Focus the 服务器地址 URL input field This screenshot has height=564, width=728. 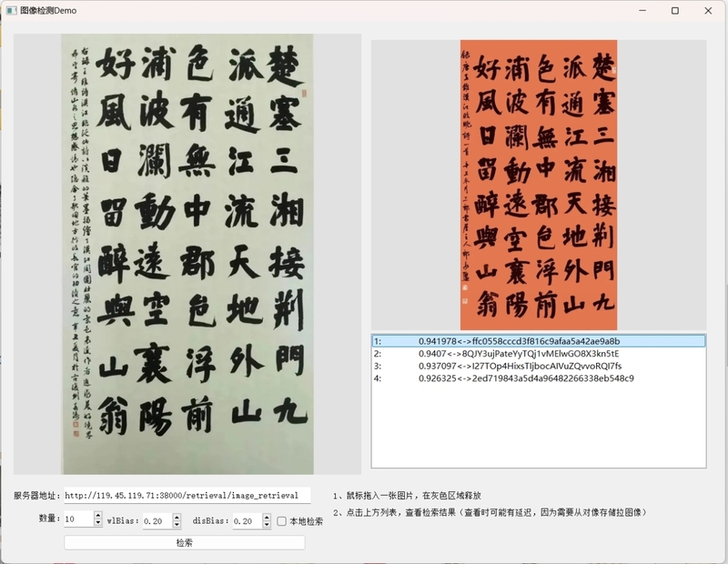click(x=187, y=495)
